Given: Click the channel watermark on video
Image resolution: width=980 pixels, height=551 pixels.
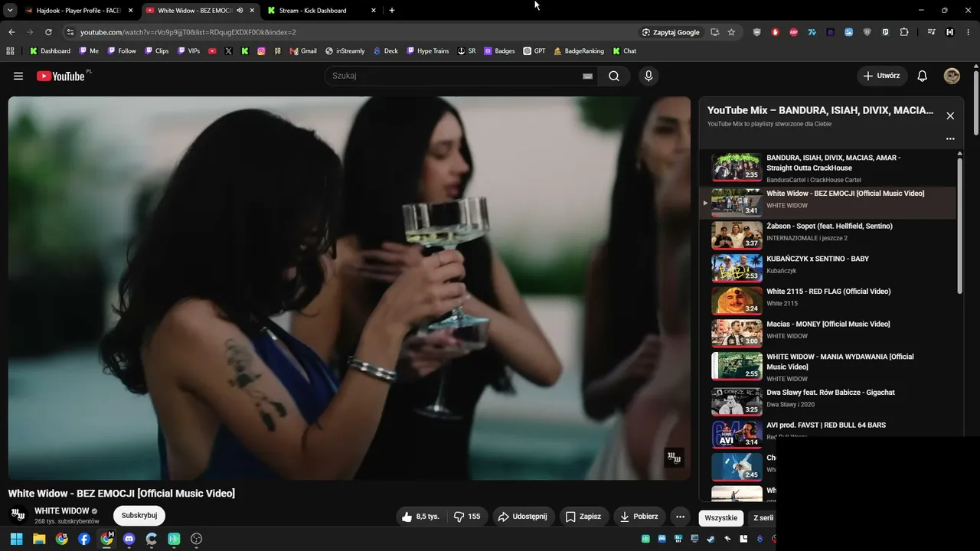Looking at the screenshot, I should 674,458.
